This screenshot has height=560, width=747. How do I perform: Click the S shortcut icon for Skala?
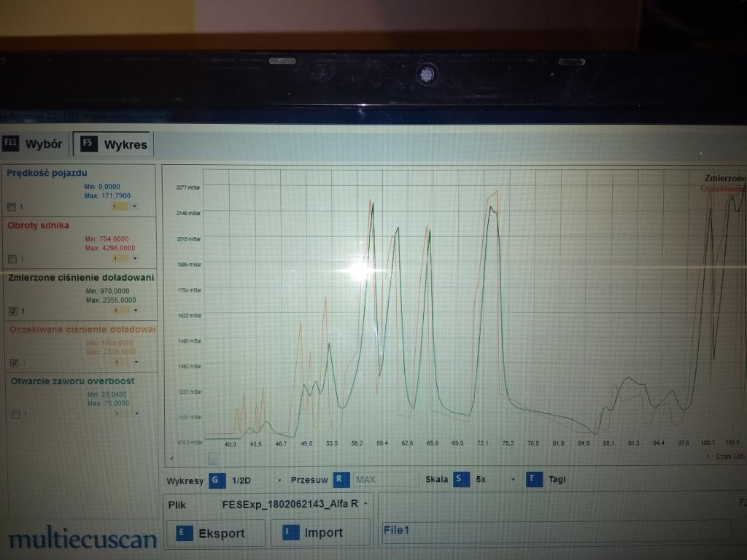[461, 479]
